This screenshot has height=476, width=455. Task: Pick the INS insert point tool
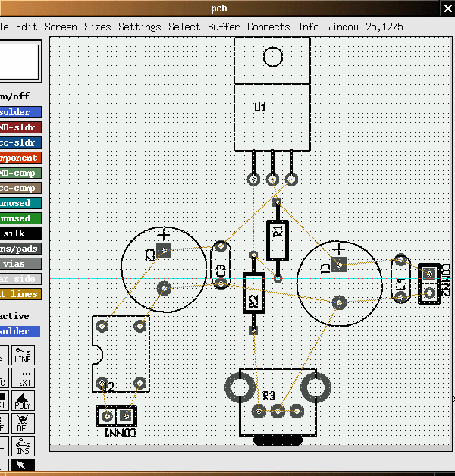[x=23, y=445]
